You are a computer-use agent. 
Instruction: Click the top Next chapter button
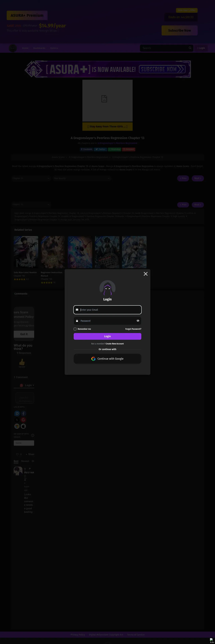point(198,179)
